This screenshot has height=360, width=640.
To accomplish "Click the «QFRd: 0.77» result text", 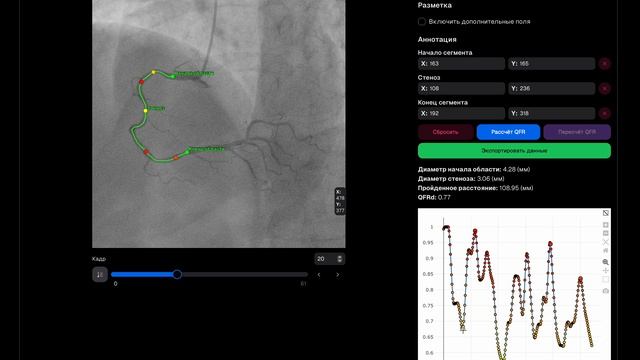I will coord(434,198).
